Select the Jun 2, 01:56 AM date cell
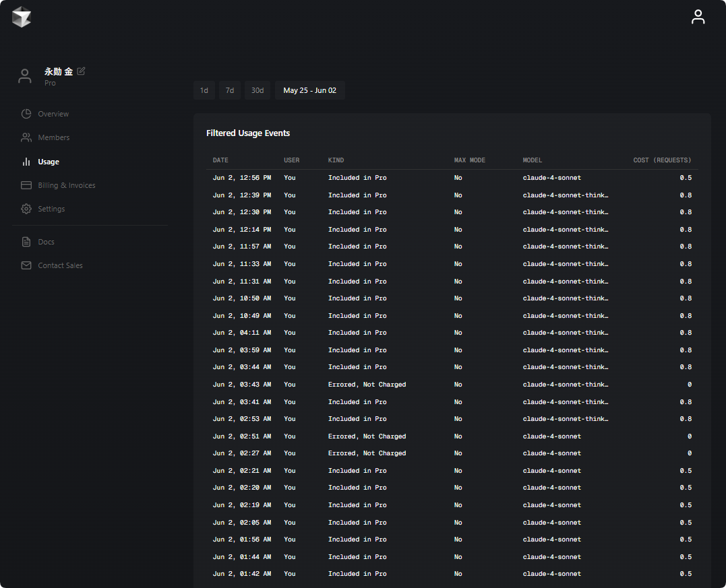 (242, 540)
